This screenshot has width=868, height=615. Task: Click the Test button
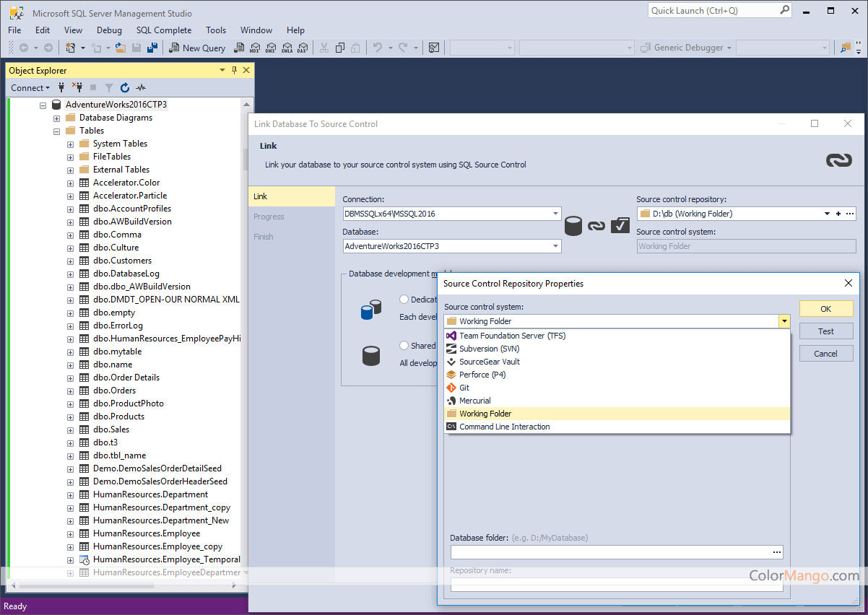[826, 331]
